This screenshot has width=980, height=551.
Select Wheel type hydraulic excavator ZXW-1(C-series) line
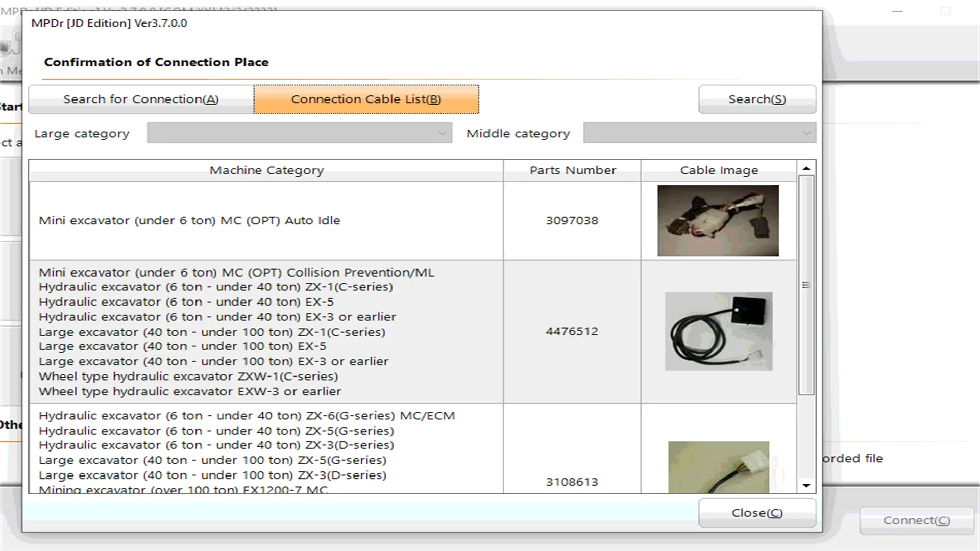click(x=188, y=377)
